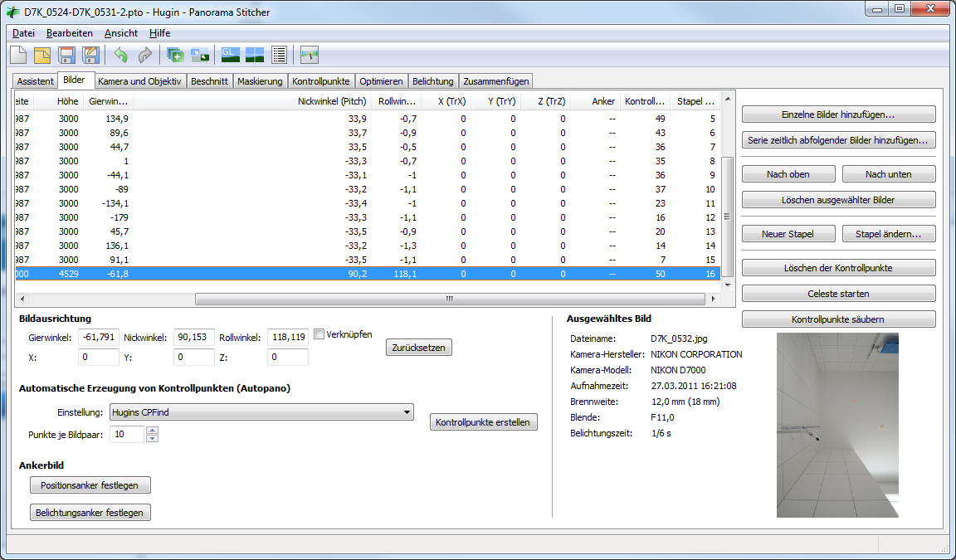
Task: Enable the Verknüpfen checkbox
Action: click(x=319, y=334)
